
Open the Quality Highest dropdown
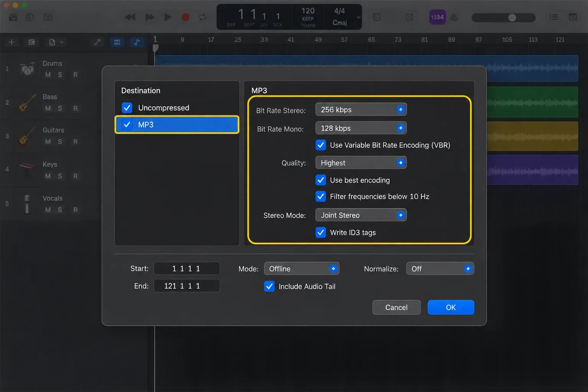(361, 163)
